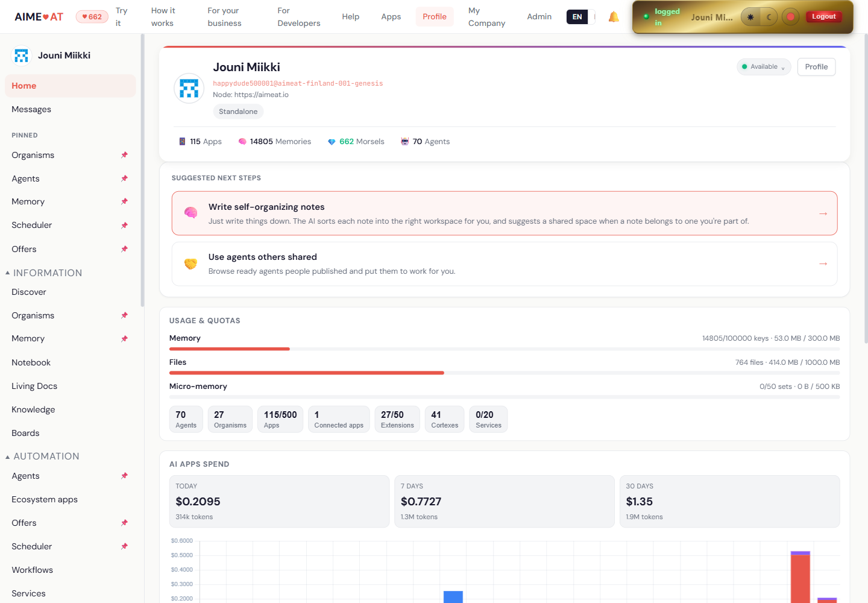The height and width of the screenshot is (603, 868).
Task: Open Messages in the sidebar
Action: 70,109
